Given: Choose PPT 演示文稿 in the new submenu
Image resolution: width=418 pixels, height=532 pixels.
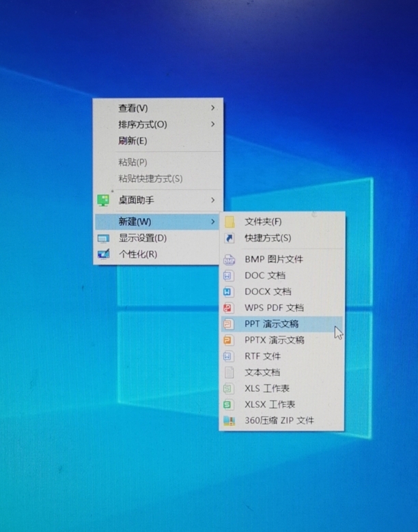Looking at the screenshot, I should [x=271, y=324].
